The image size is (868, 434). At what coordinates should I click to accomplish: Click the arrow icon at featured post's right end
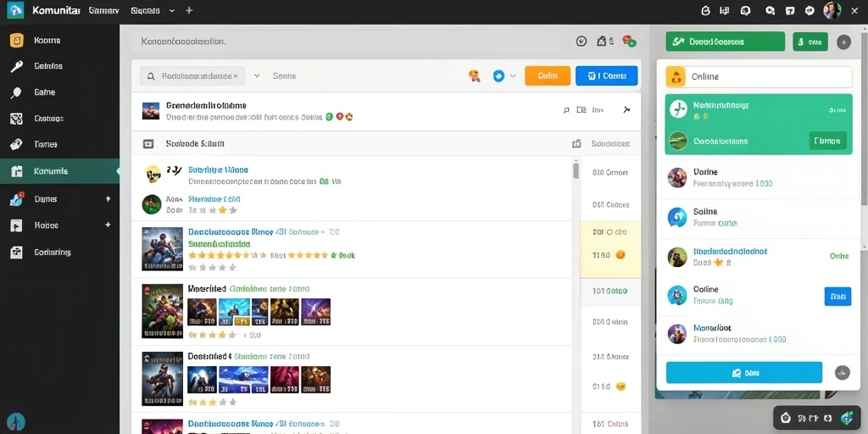tap(626, 109)
